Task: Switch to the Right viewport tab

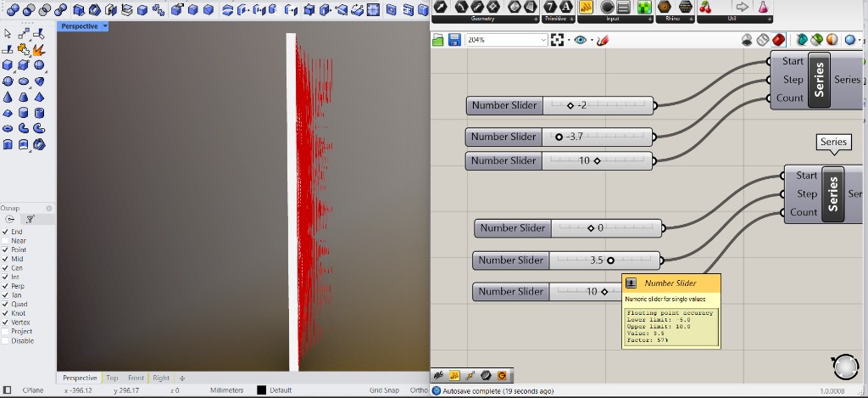Action: [161, 378]
